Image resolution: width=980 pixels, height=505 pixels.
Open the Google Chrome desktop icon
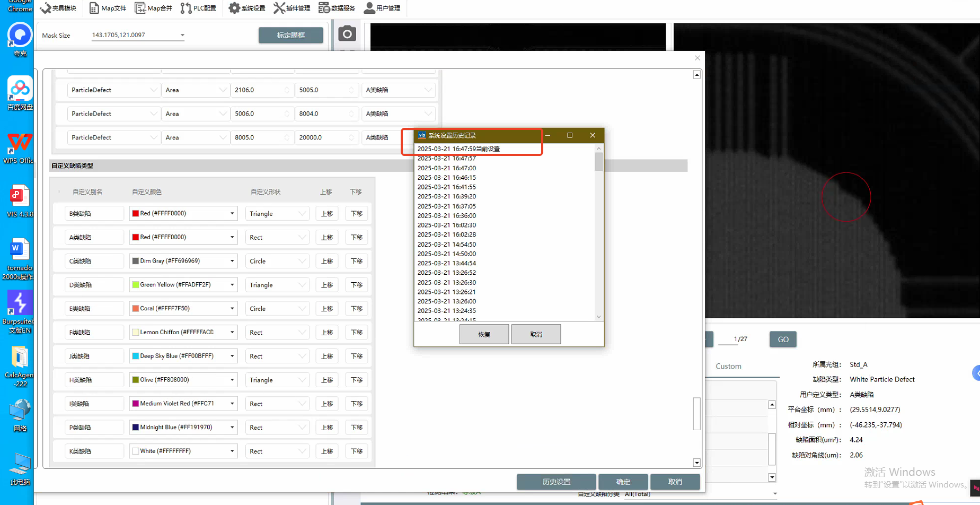(20, 6)
